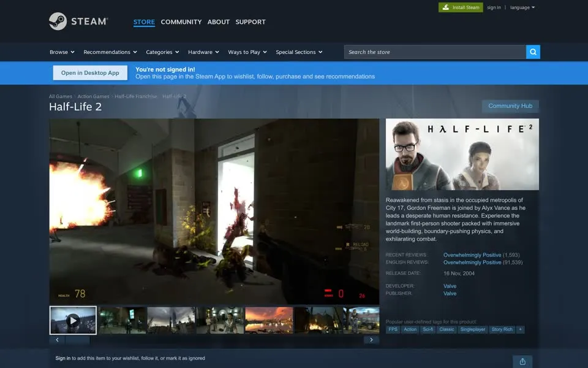This screenshot has height=368, width=588.
Task: Click the Steam logo icon
Action: pyautogui.click(x=58, y=21)
